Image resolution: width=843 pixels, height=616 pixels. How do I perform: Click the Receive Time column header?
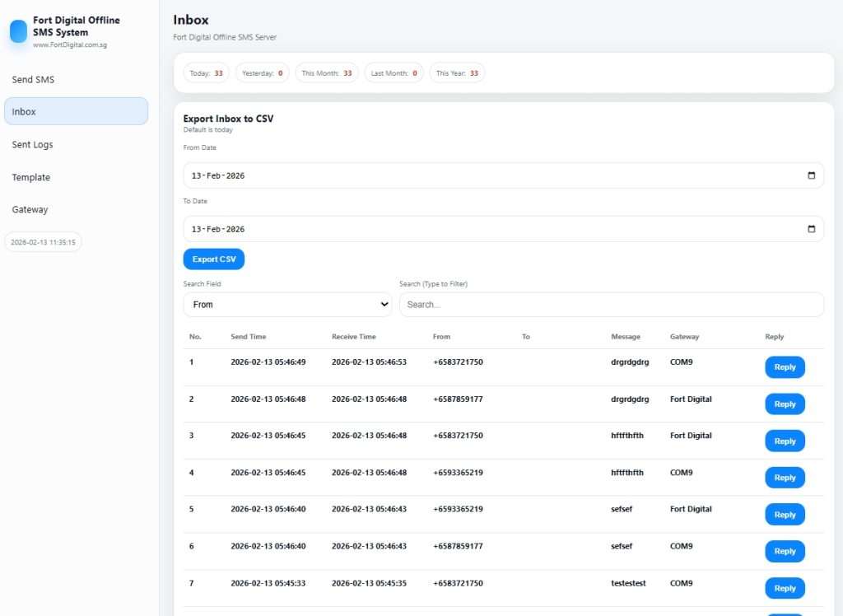(x=353, y=337)
